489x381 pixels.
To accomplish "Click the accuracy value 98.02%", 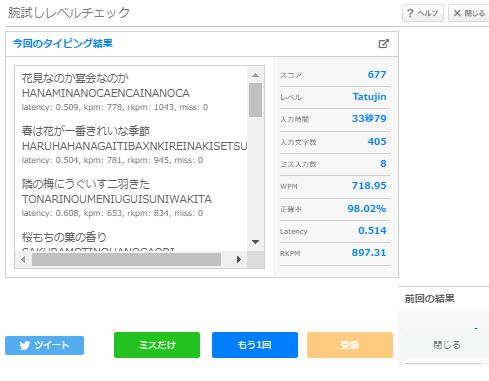I will (x=367, y=209).
